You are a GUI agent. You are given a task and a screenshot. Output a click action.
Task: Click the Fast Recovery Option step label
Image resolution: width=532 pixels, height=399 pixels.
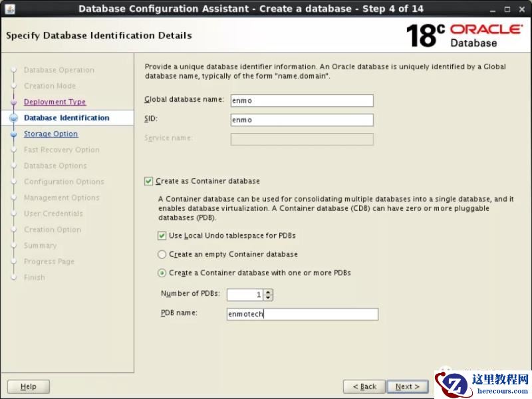coord(62,150)
